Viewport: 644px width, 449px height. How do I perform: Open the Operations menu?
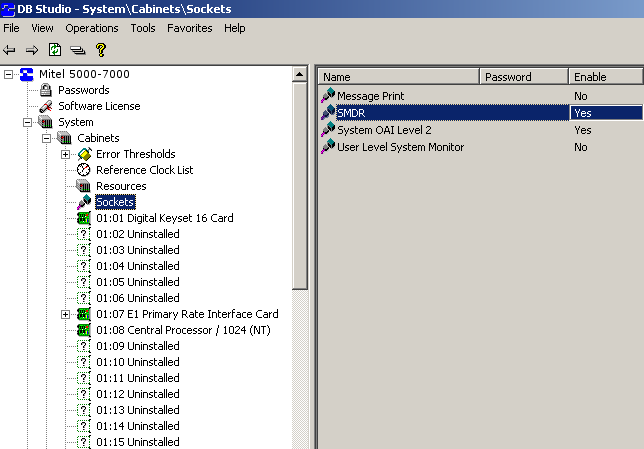(x=92, y=28)
